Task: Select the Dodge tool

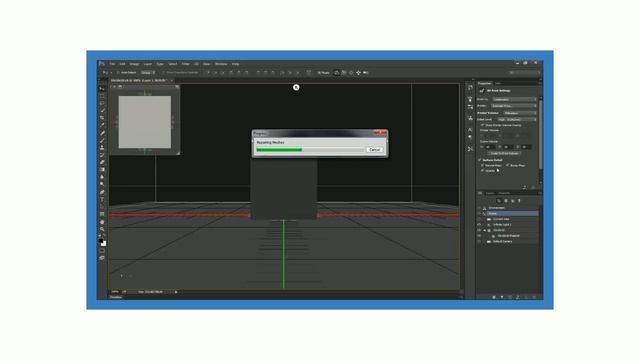Action: pyautogui.click(x=102, y=184)
